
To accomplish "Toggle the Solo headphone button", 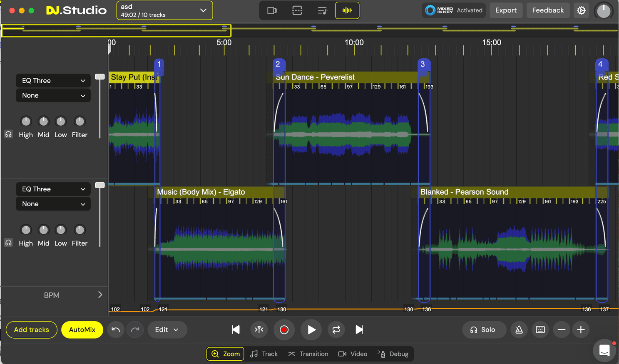I will [484, 329].
